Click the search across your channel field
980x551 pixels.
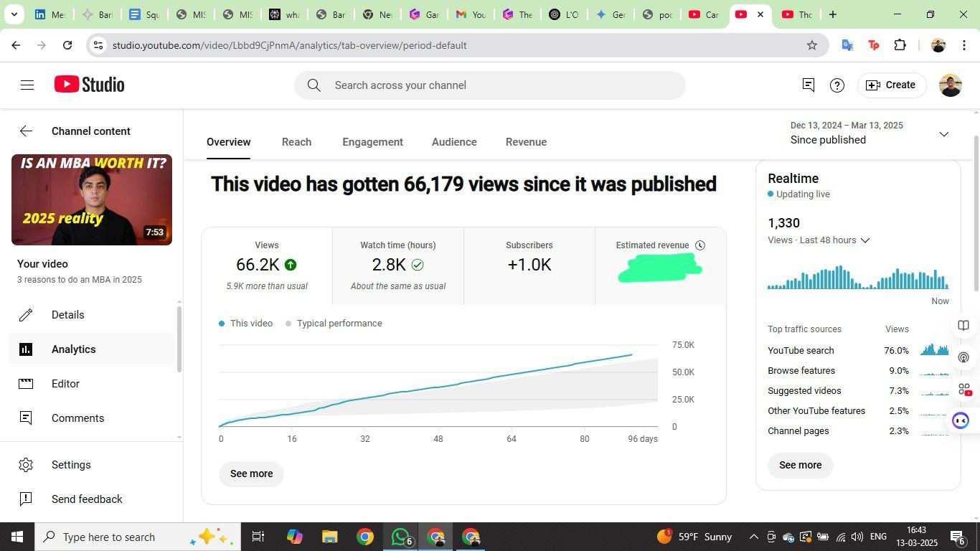[489, 85]
